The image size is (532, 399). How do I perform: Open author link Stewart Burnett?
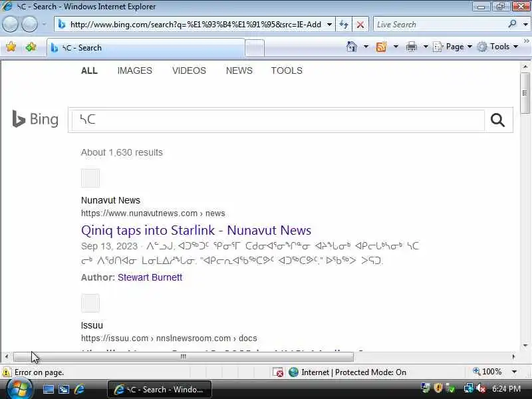coord(150,277)
